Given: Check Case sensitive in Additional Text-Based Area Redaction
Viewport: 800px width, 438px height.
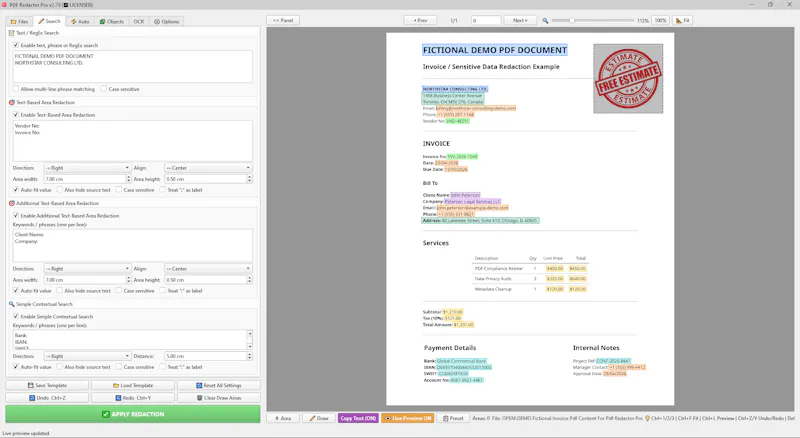Looking at the screenshot, I should 119,290.
